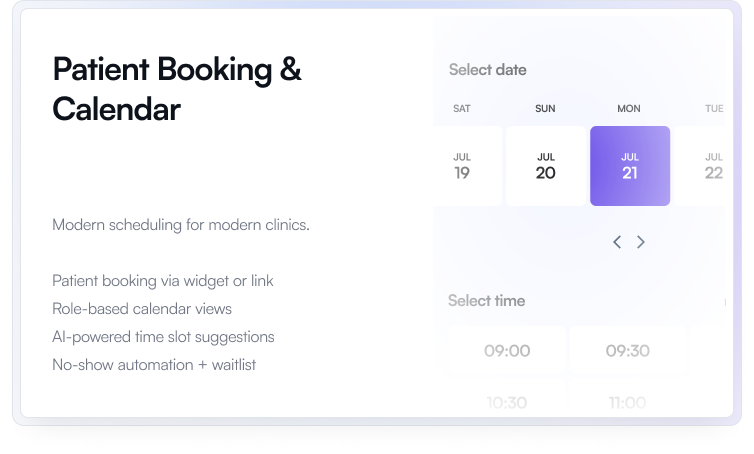Click the "AI-powered time slot suggestions" line
This screenshot has height=454, width=754.
163,337
